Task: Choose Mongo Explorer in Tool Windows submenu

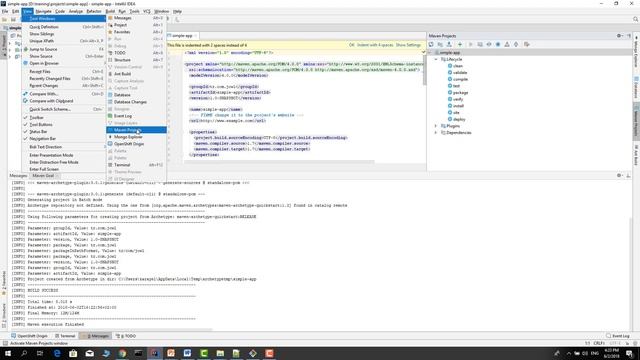Action: pos(136,137)
